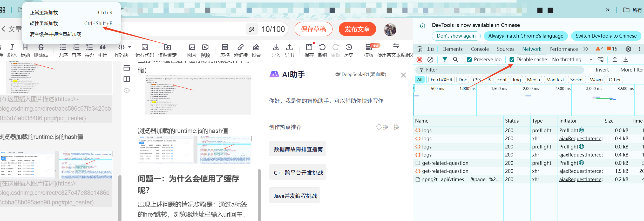Insert a to-do list (待办)
This screenshot has width=644, height=221.
[x=90, y=51]
